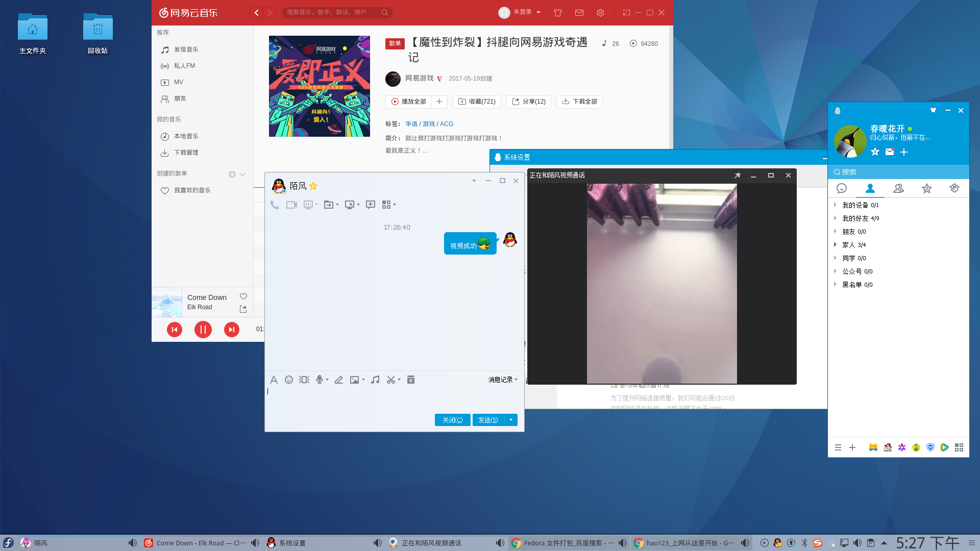Like the song Come Down heart icon
The image size is (980, 551).
point(243,296)
